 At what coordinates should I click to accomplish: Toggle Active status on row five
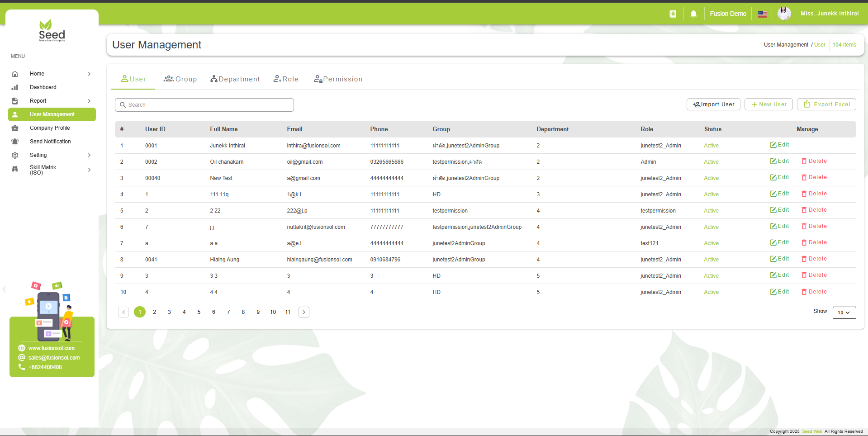[711, 210]
